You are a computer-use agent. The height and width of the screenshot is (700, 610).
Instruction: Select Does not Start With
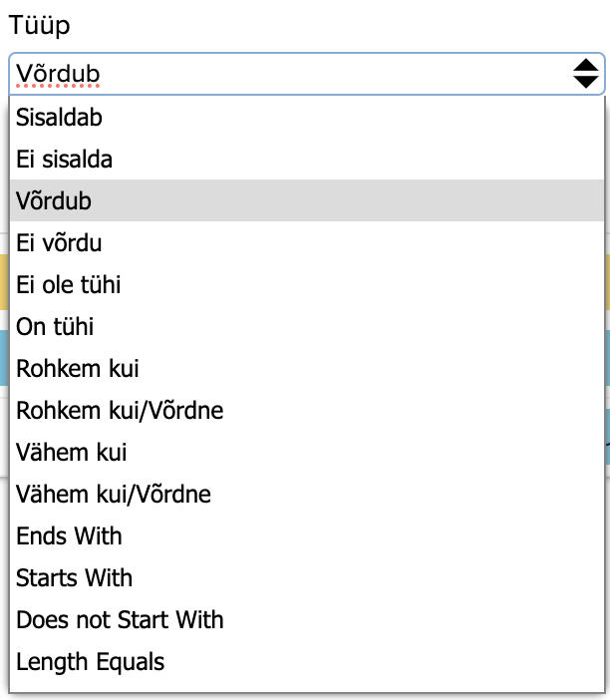click(120, 620)
